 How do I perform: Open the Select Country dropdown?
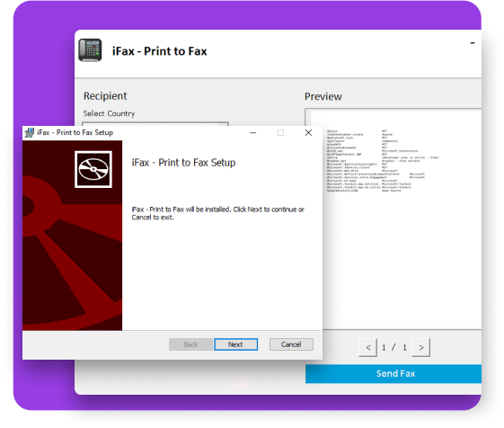coord(155,124)
